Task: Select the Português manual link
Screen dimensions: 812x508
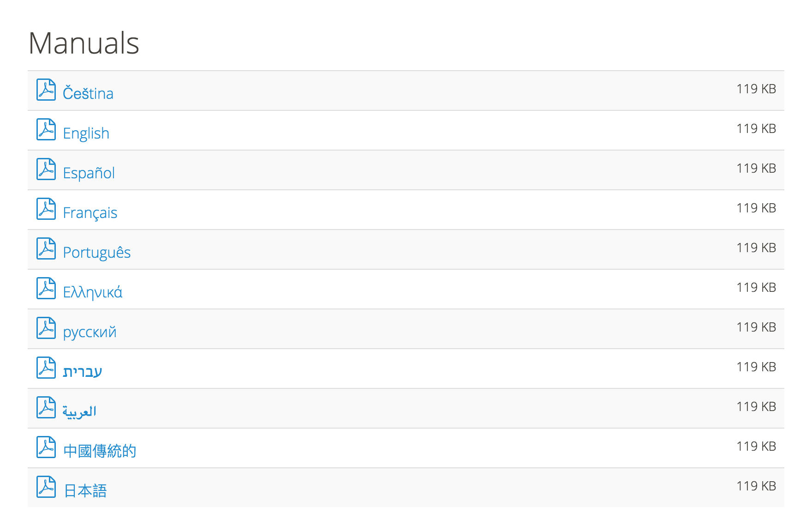Action: (x=97, y=253)
